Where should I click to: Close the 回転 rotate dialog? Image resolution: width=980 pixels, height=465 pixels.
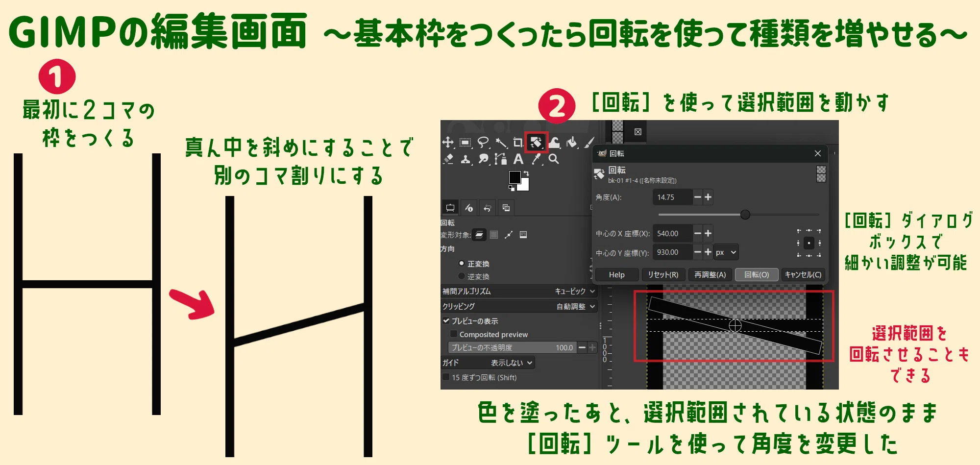click(818, 153)
